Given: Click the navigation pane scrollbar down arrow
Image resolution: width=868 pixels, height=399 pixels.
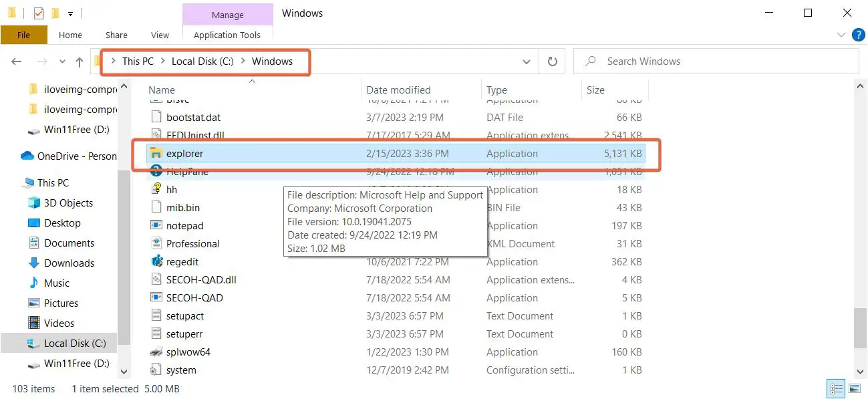Looking at the screenshot, I should point(124,371).
